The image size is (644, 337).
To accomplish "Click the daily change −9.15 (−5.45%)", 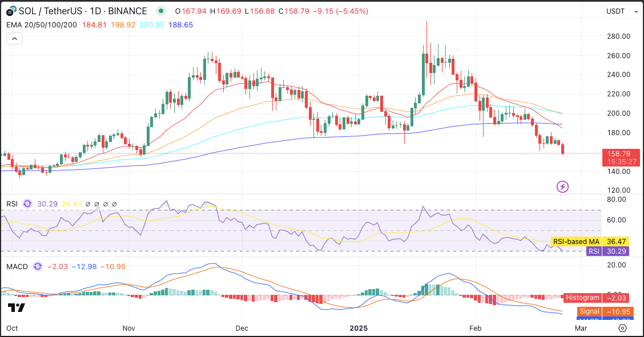I will coord(340,11).
